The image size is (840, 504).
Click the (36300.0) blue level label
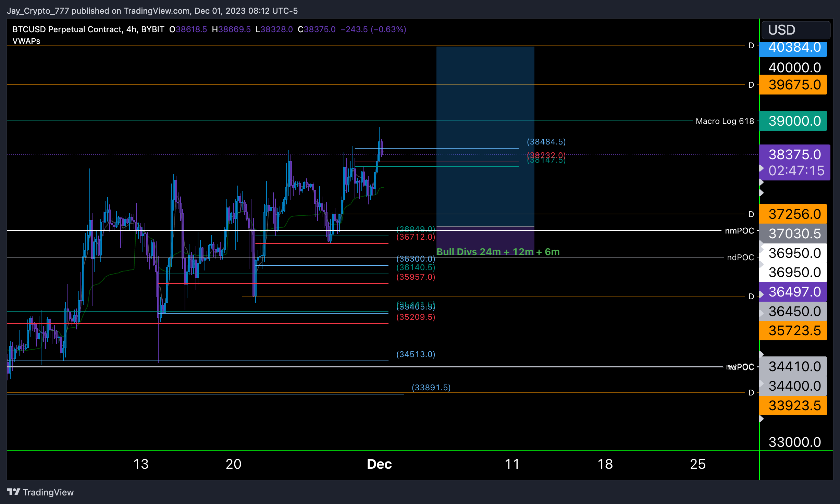[416, 259]
